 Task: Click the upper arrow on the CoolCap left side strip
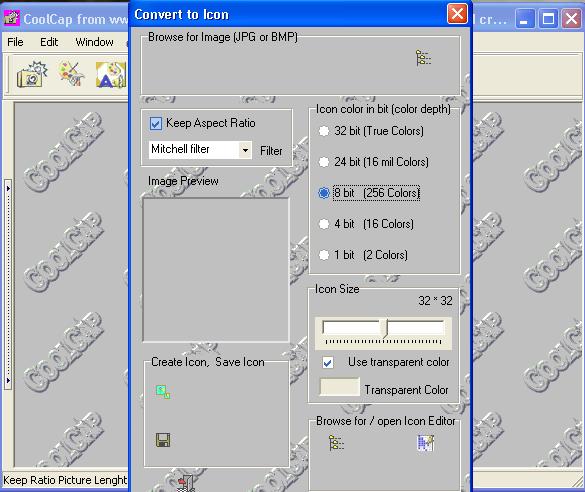8,189
